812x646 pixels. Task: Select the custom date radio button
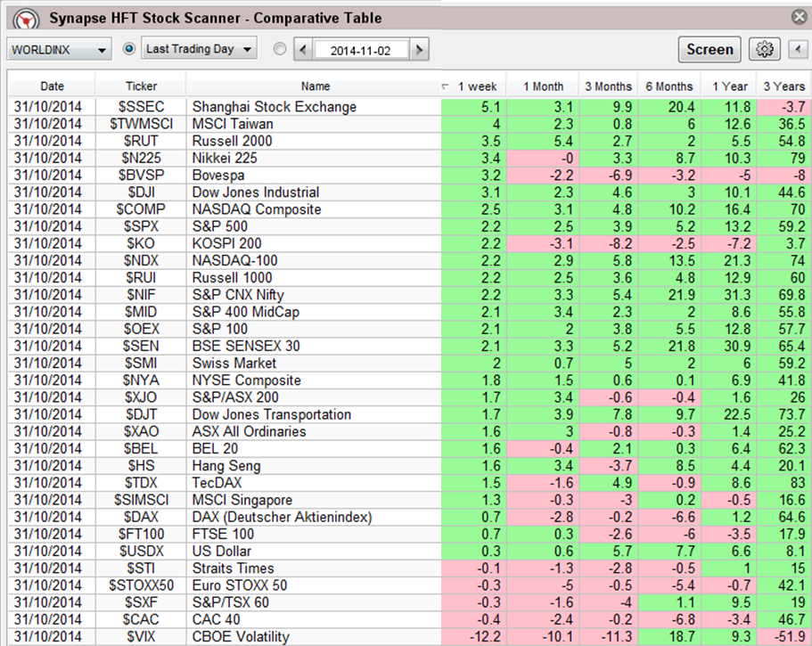280,50
